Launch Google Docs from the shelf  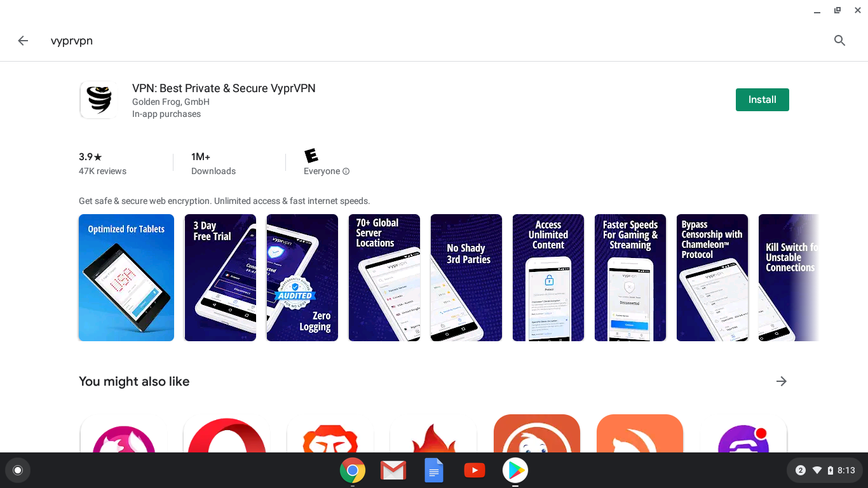pos(434,470)
